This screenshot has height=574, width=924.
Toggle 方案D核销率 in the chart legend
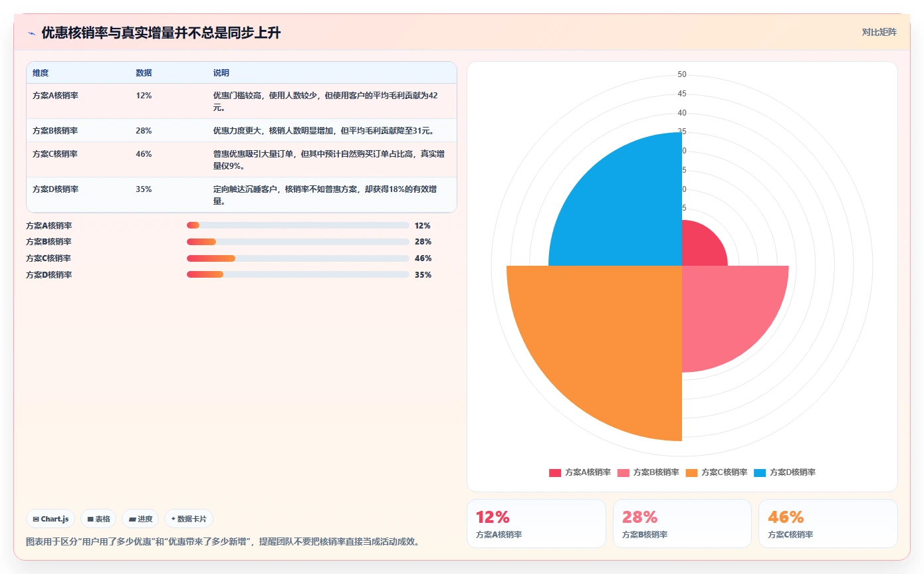coord(784,472)
